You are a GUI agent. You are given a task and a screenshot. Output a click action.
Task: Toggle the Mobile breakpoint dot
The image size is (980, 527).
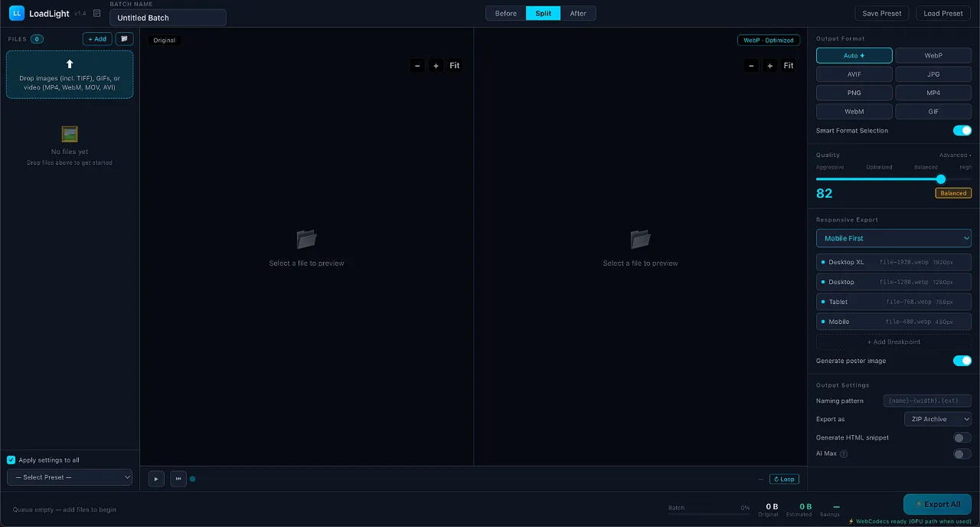[x=823, y=322]
